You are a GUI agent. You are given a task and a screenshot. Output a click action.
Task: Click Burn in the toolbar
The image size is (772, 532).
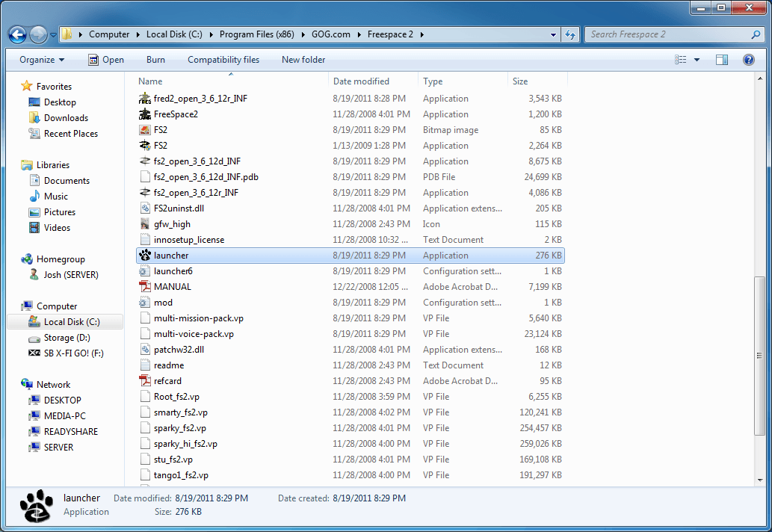155,60
